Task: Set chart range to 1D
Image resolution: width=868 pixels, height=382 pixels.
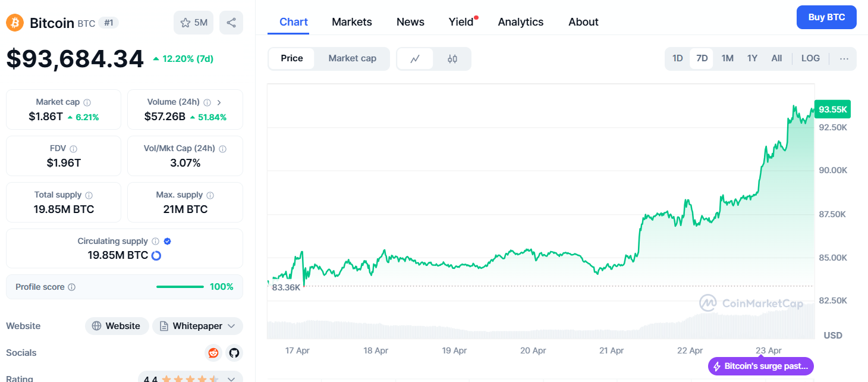Action: [678, 58]
